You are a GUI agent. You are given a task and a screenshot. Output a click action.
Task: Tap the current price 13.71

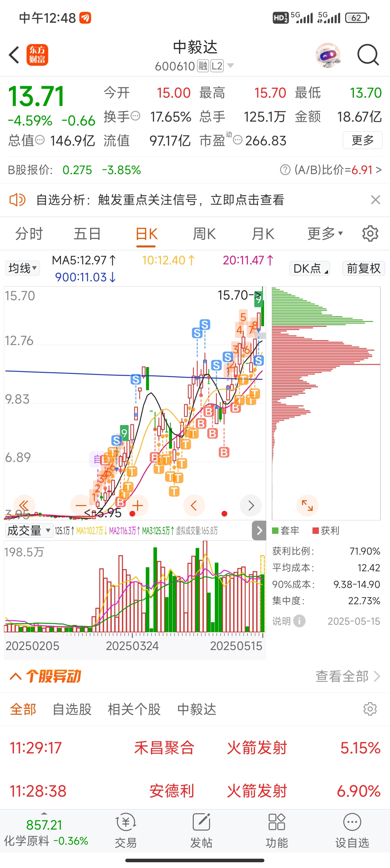pyautogui.click(x=36, y=96)
